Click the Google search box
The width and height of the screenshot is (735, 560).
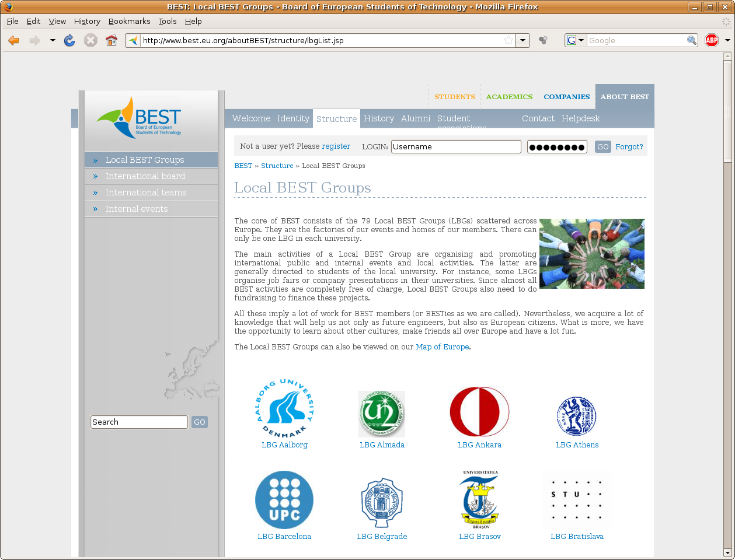[x=637, y=40]
